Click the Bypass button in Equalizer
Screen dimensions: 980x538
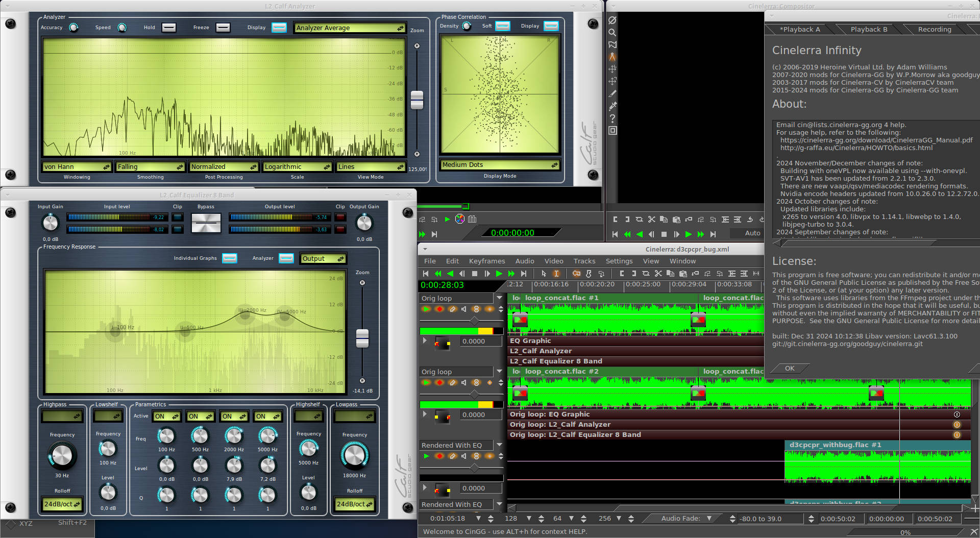pyautogui.click(x=206, y=223)
